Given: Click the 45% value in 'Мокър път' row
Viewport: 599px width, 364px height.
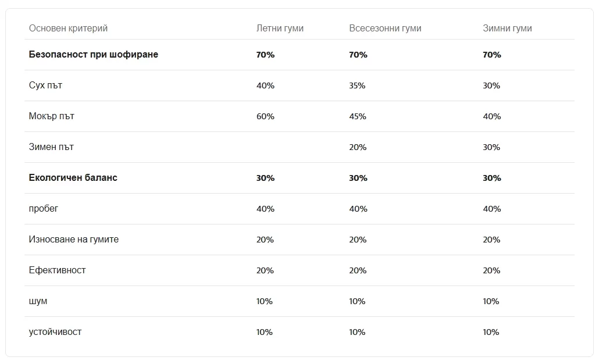Looking at the screenshot, I should click(x=358, y=116).
